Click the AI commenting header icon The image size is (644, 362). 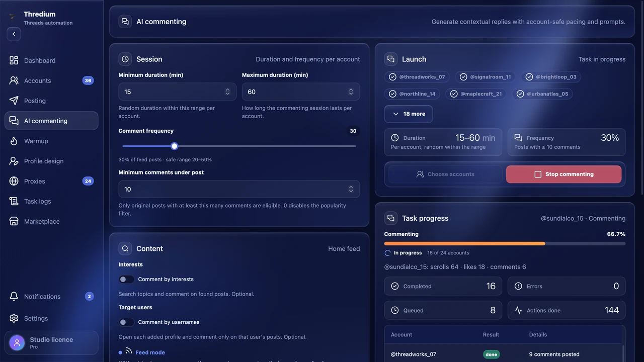[x=125, y=22]
